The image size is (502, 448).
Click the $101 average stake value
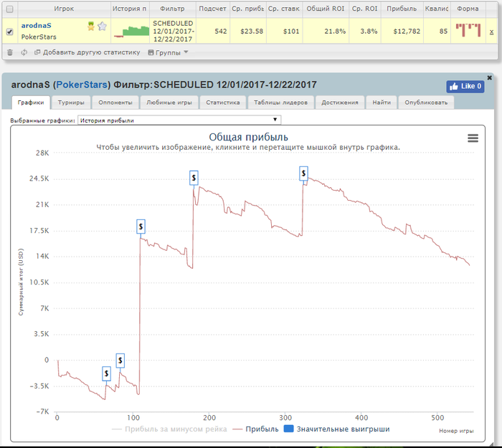tap(291, 32)
